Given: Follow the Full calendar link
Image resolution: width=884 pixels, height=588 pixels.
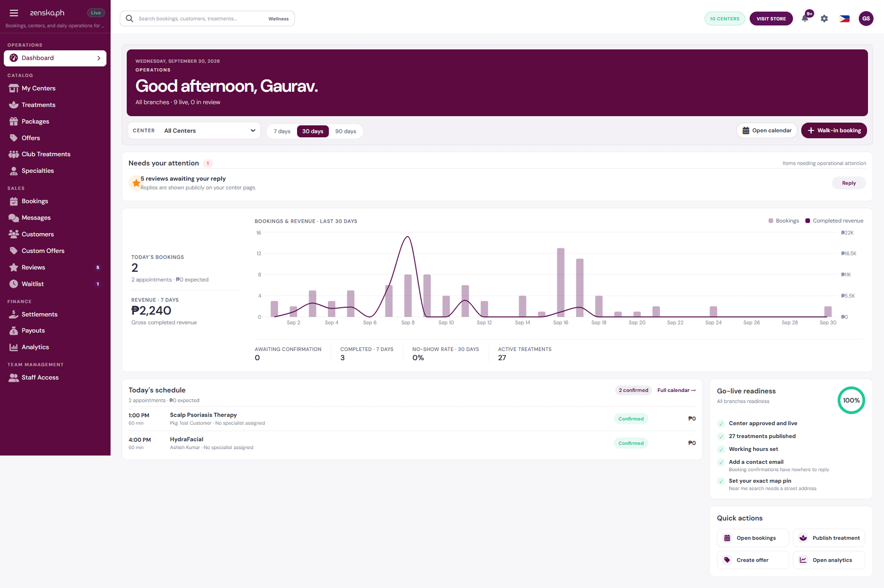Looking at the screenshot, I should pos(676,390).
